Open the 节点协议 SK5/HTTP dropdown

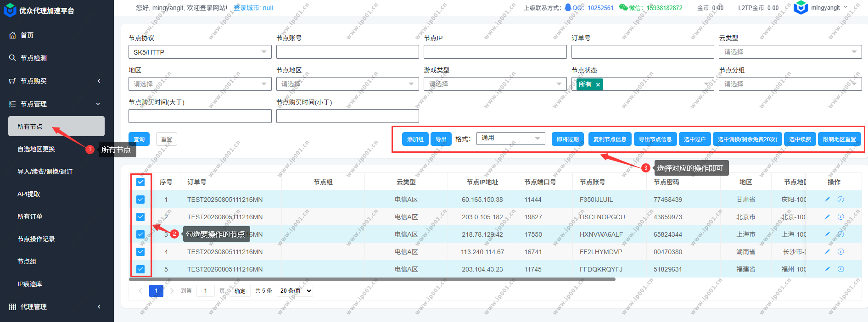[200, 52]
